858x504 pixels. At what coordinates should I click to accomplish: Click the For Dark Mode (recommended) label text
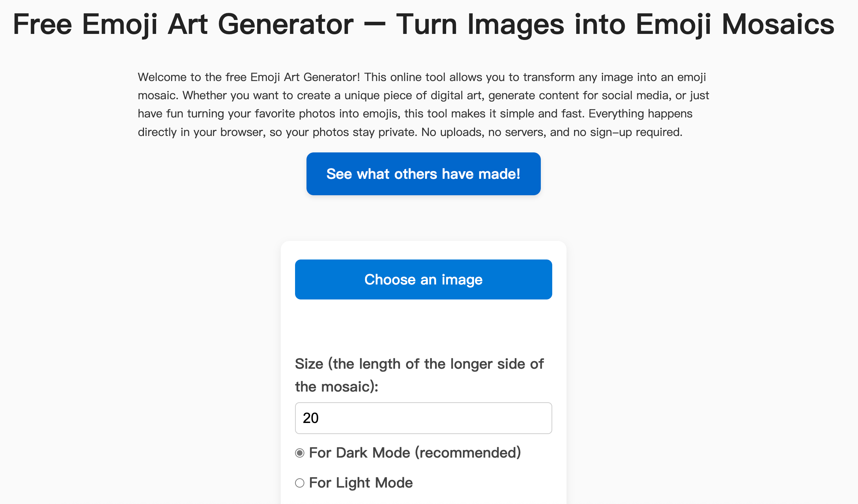tap(414, 453)
